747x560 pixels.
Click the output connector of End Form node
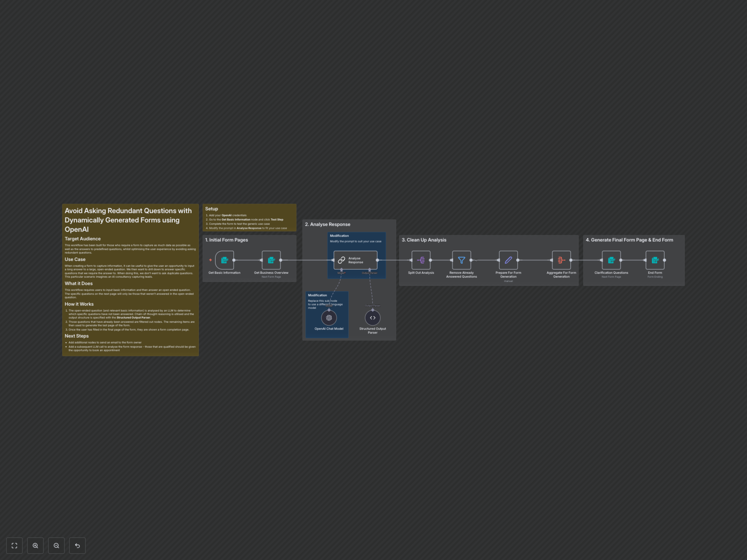point(664,260)
